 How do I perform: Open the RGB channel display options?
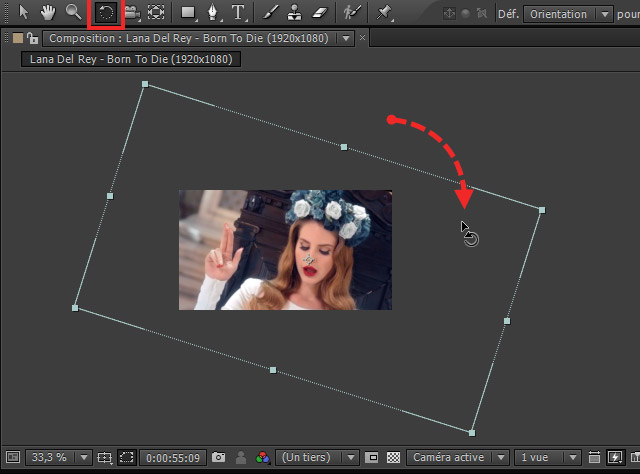point(262,458)
